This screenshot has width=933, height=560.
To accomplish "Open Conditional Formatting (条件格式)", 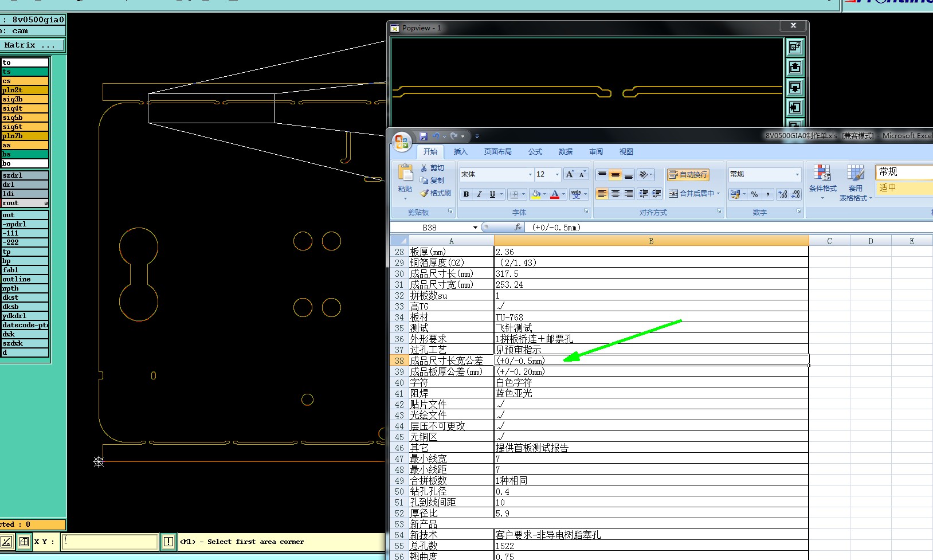I will (x=823, y=183).
